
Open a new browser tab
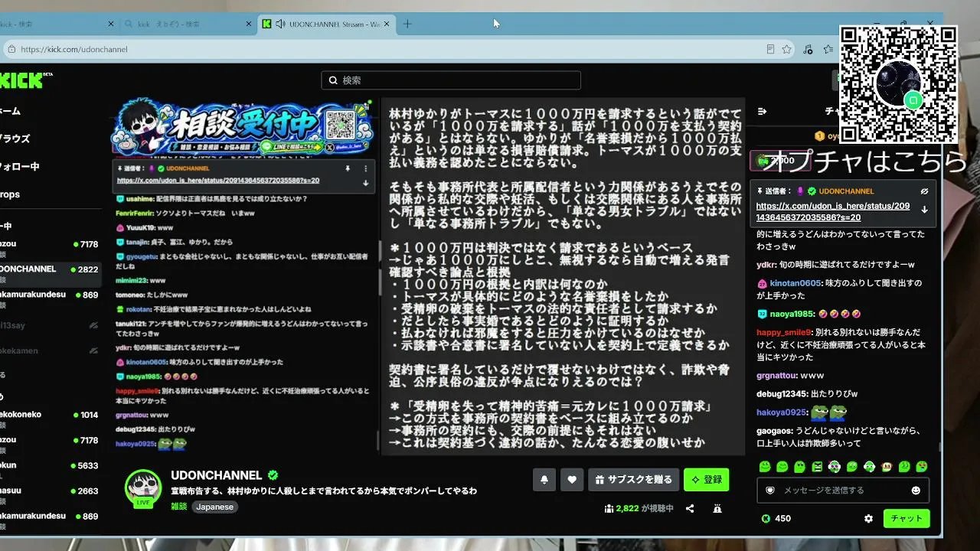407,24
